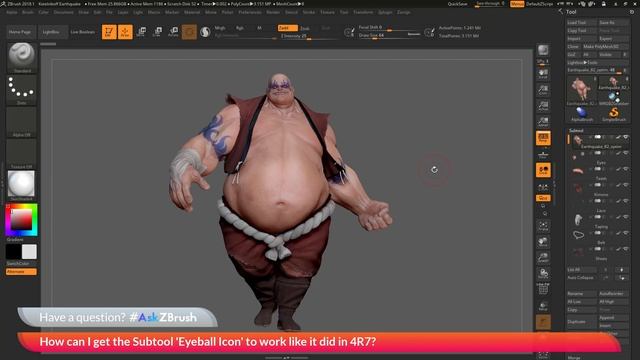Screen dimensions: 640x360
Task: Select the AlphaBrush tool icon
Action: [582, 114]
